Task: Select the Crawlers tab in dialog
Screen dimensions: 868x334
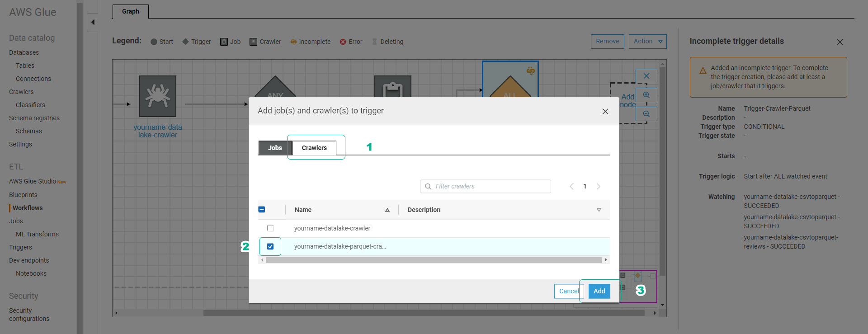Action: [x=314, y=148]
